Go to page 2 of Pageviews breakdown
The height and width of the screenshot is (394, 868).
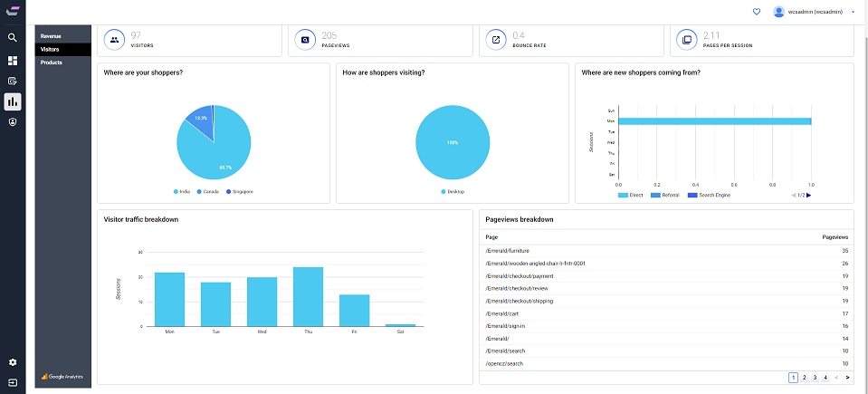pos(805,378)
